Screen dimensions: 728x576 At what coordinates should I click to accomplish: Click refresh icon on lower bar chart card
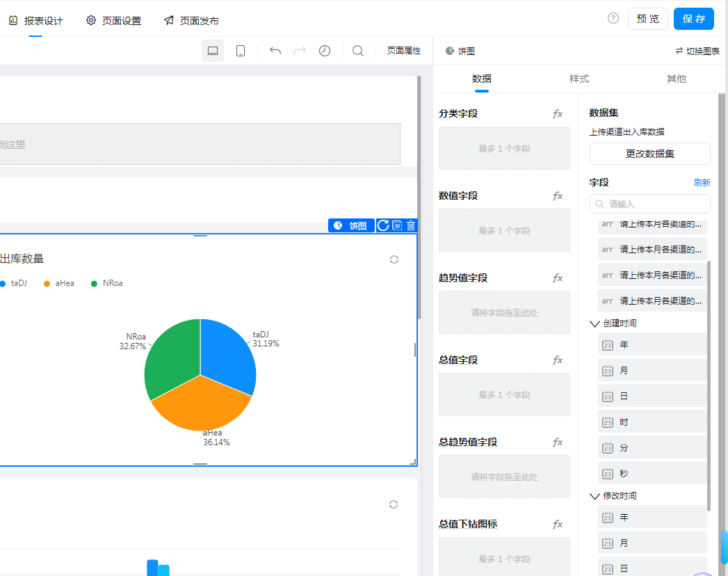pos(394,504)
